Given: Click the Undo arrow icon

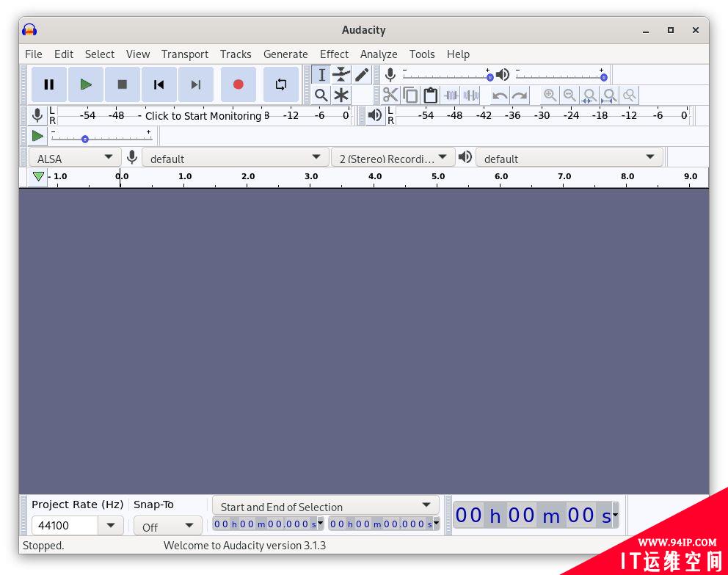Looking at the screenshot, I should click(500, 95).
